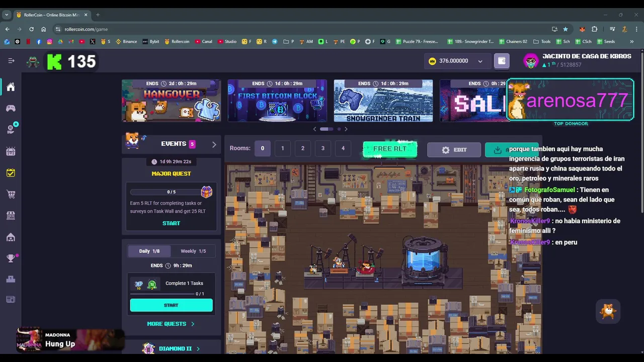This screenshot has width=644, height=362.
Task: Open the Home sidebar icon
Action: click(x=11, y=87)
